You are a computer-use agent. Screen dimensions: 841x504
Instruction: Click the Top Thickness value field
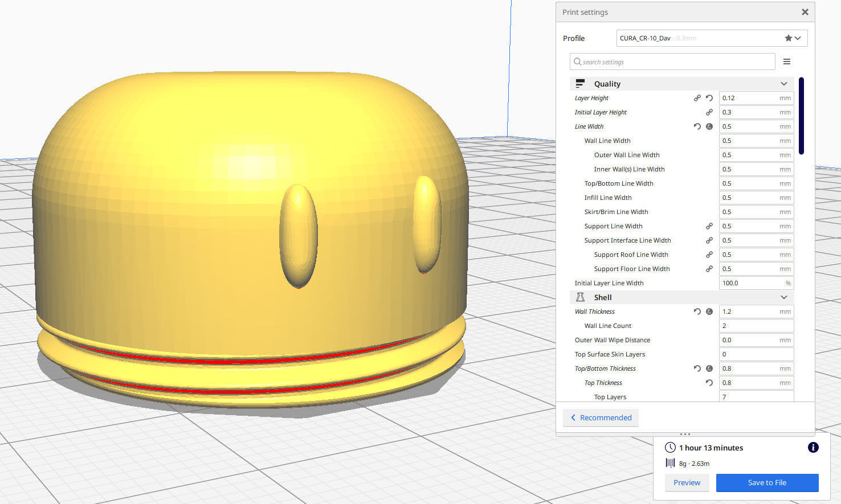click(756, 383)
